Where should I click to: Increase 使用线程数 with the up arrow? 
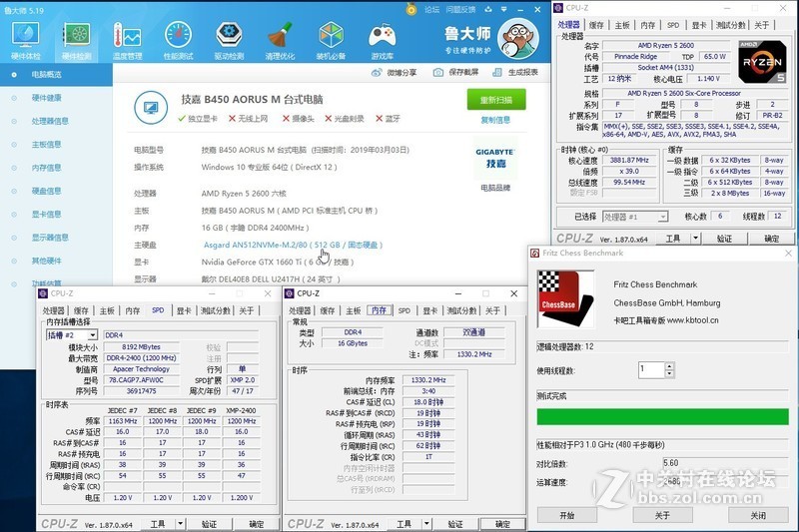coord(669,366)
